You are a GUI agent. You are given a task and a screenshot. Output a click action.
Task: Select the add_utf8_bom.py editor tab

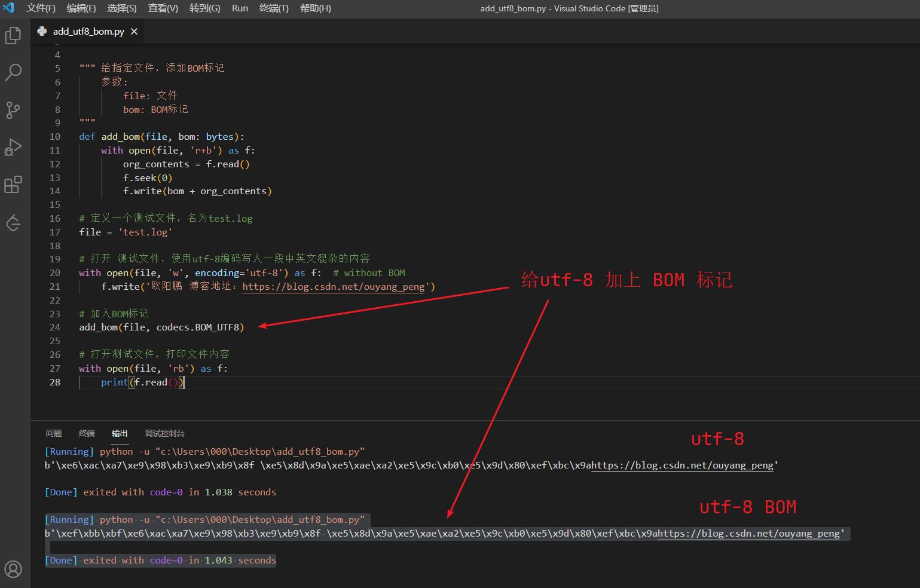click(88, 31)
